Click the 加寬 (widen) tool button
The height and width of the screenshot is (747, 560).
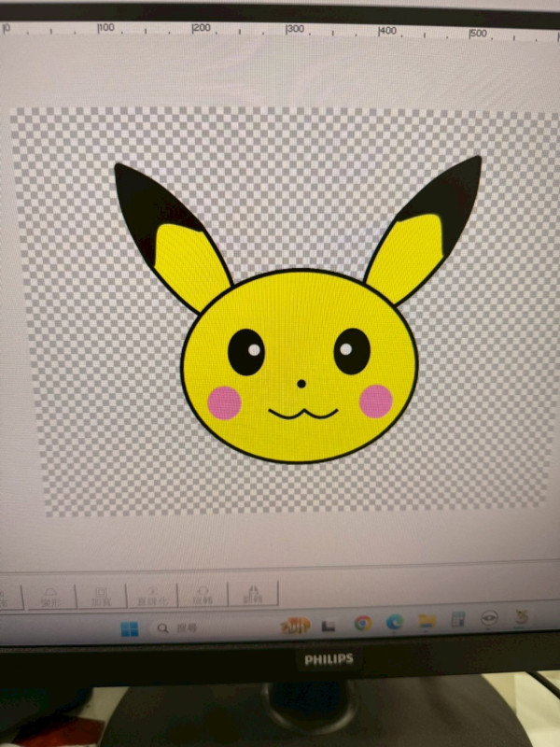pos(102,596)
